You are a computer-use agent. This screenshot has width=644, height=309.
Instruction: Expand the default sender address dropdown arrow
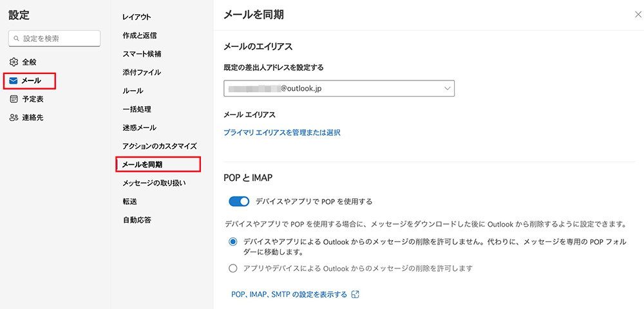click(448, 88)
